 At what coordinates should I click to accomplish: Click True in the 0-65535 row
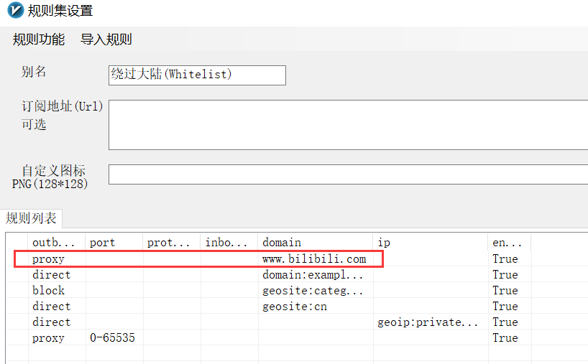point(505,337)
